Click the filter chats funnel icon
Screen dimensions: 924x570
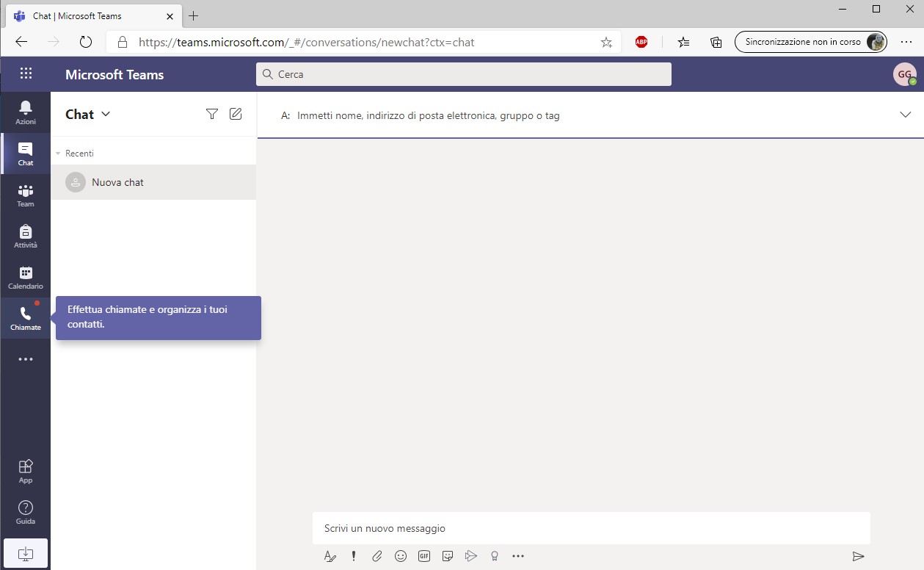coord(212,114)
